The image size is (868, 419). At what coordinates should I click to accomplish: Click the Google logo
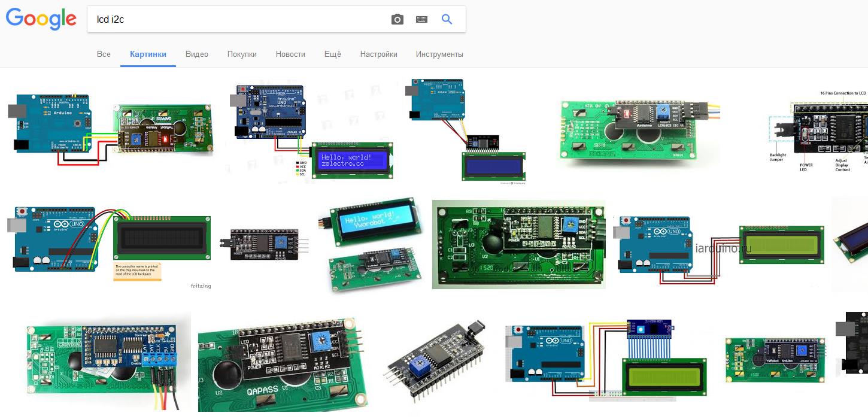point(41,19)
